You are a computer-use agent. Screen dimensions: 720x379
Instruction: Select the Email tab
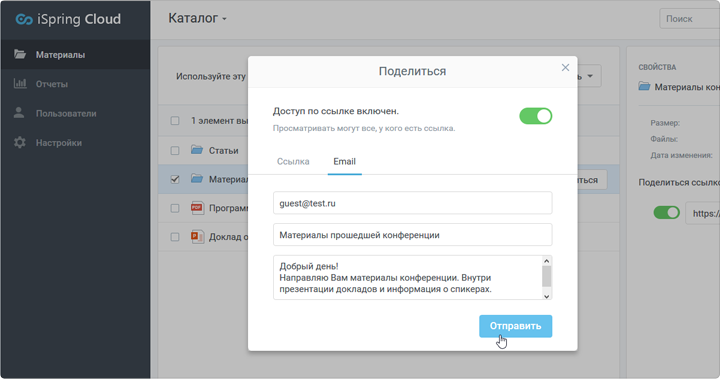tap(344, 162)
